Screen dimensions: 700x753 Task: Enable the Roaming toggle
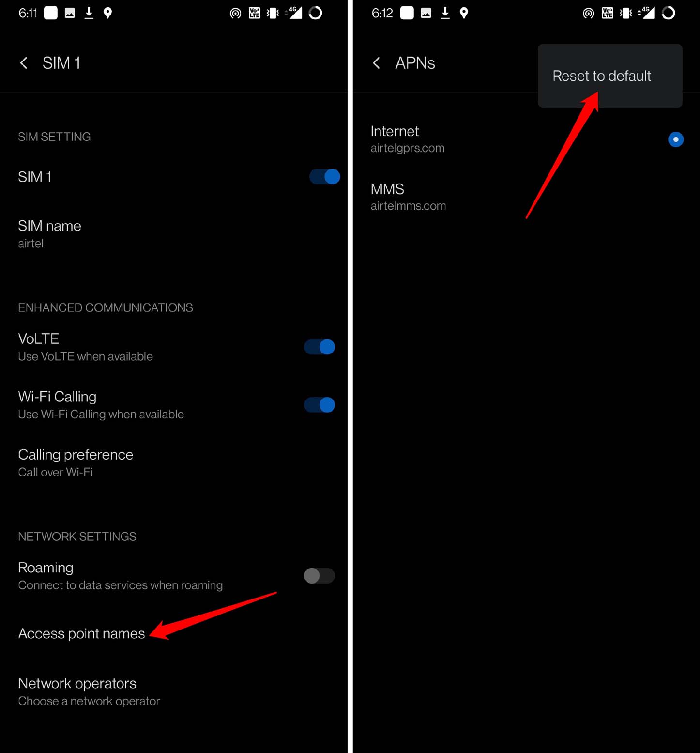tap(320, 576)
